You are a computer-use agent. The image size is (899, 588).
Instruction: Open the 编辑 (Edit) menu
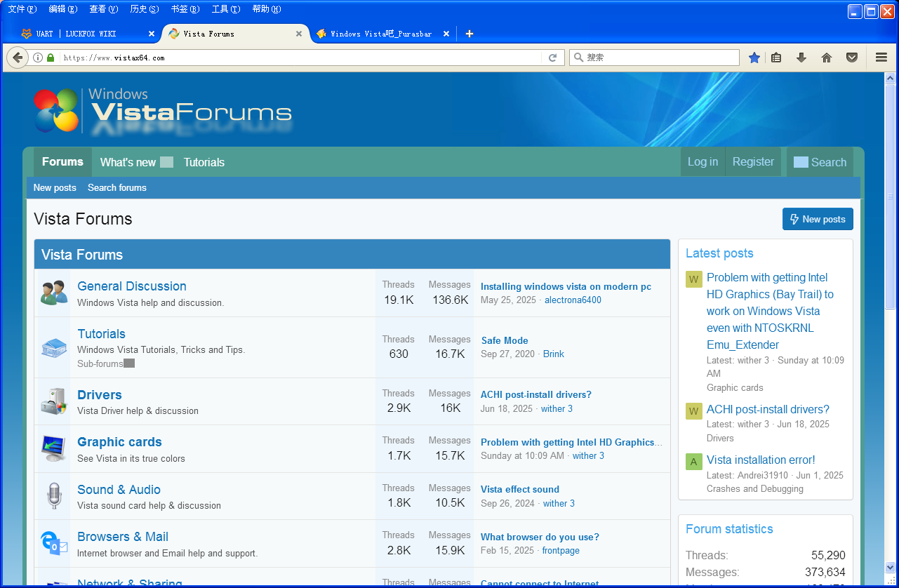(x=62, y=9)
